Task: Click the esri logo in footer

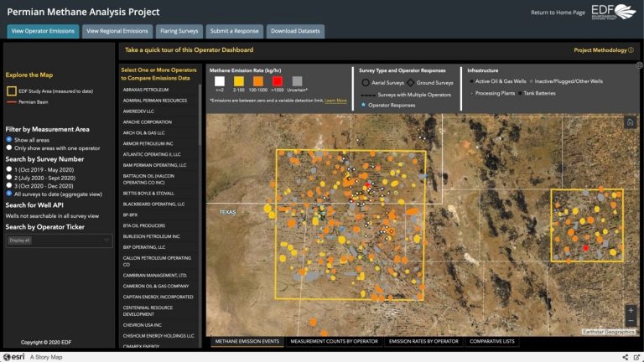Action: tap(14, 357)
